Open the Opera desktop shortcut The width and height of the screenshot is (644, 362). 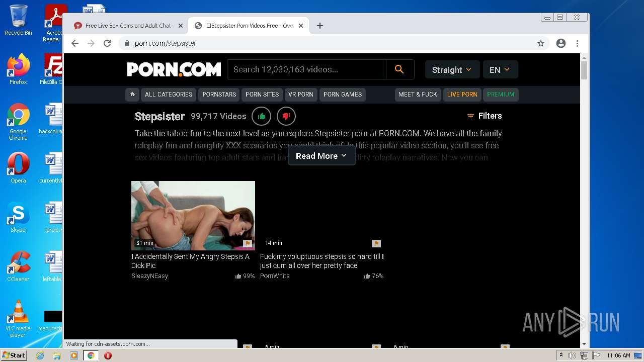coord(18,168)
